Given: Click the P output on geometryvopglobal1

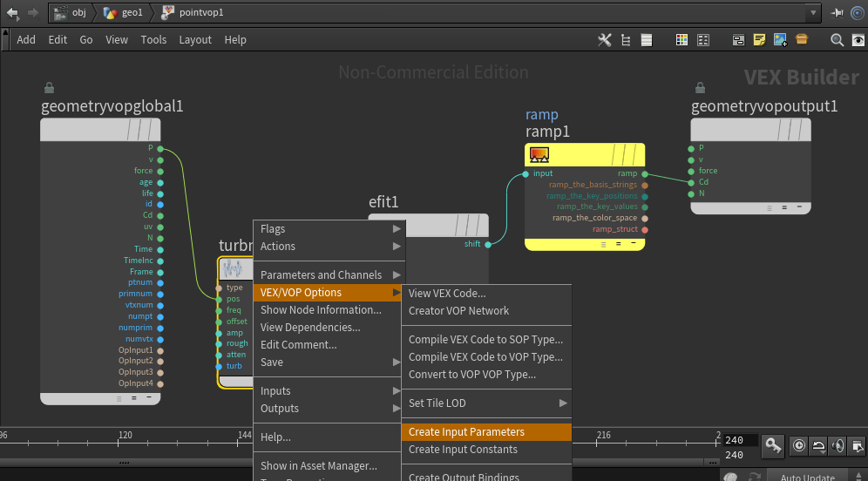Looking at the screenshot, I should click(x=160, y=148).
